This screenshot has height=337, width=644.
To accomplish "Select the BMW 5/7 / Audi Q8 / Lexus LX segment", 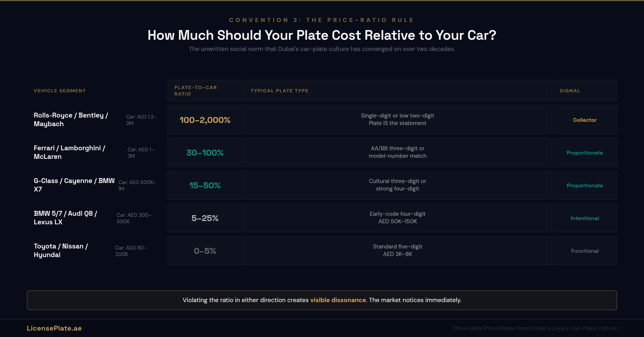I will (x=65, y=218).
